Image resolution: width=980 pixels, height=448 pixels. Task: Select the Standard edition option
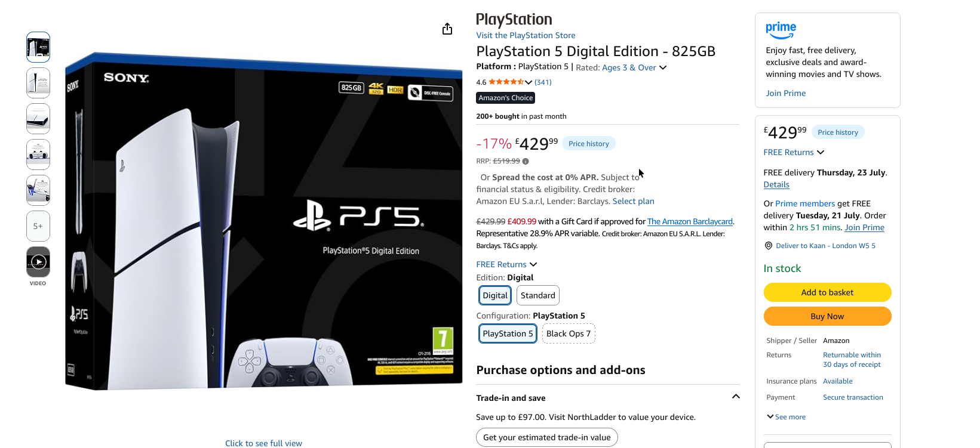click(x=538, y=295)
